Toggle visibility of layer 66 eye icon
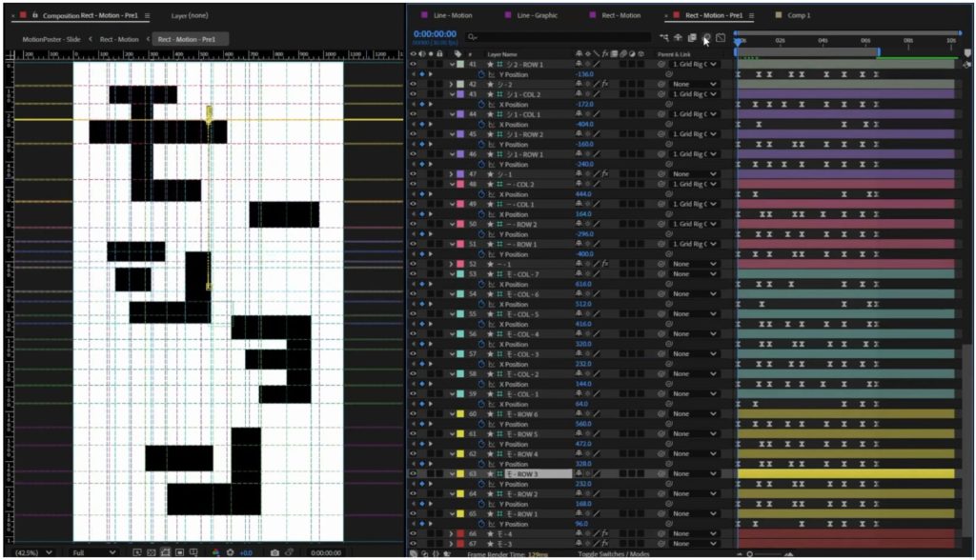This screenshot has height=560, width=976. click(413, 533)
